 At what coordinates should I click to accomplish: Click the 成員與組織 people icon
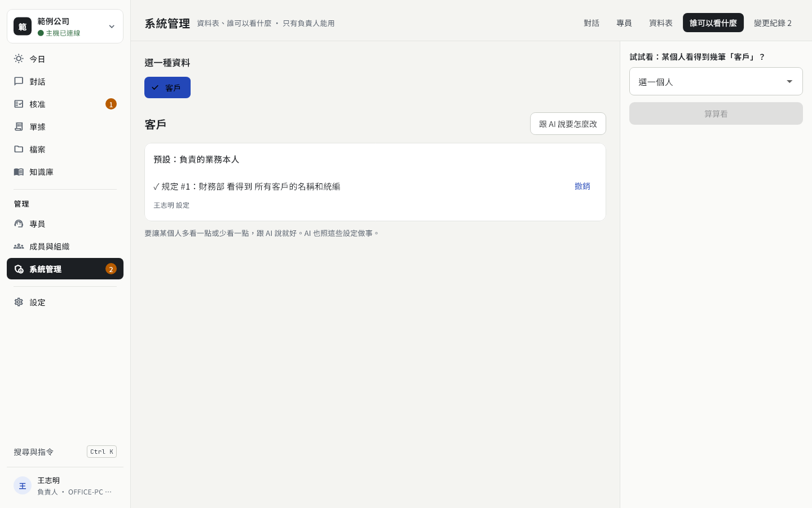(19, 246)
